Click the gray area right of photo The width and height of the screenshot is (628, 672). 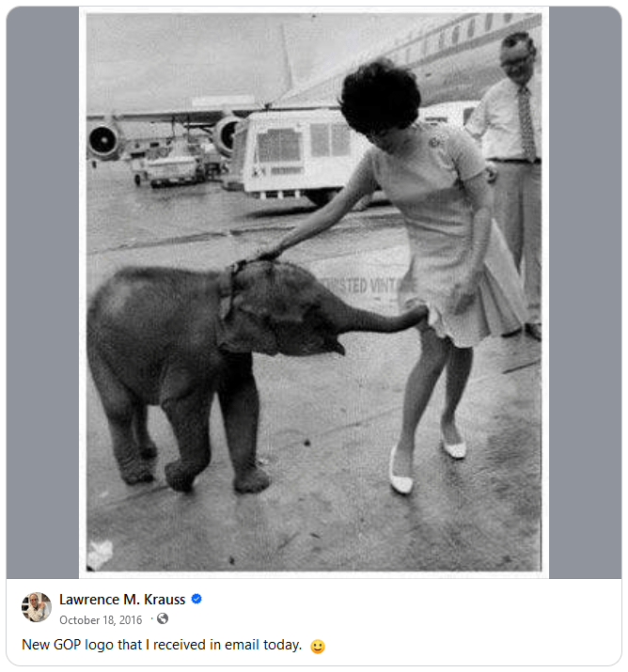(x=585, y=291)
